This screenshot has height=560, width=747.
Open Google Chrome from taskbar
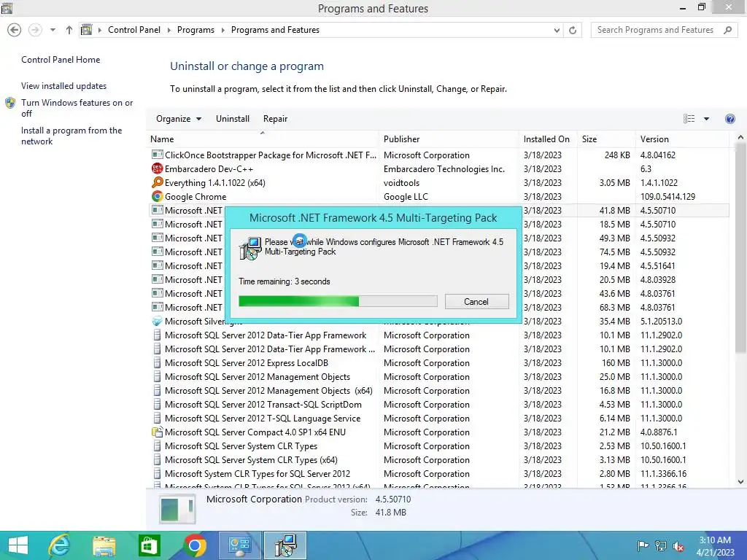194,545
